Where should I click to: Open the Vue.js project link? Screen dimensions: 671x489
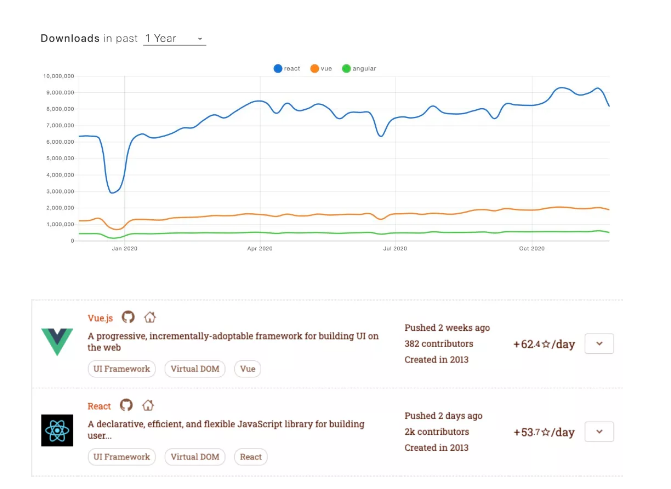[x=100, y=318]
